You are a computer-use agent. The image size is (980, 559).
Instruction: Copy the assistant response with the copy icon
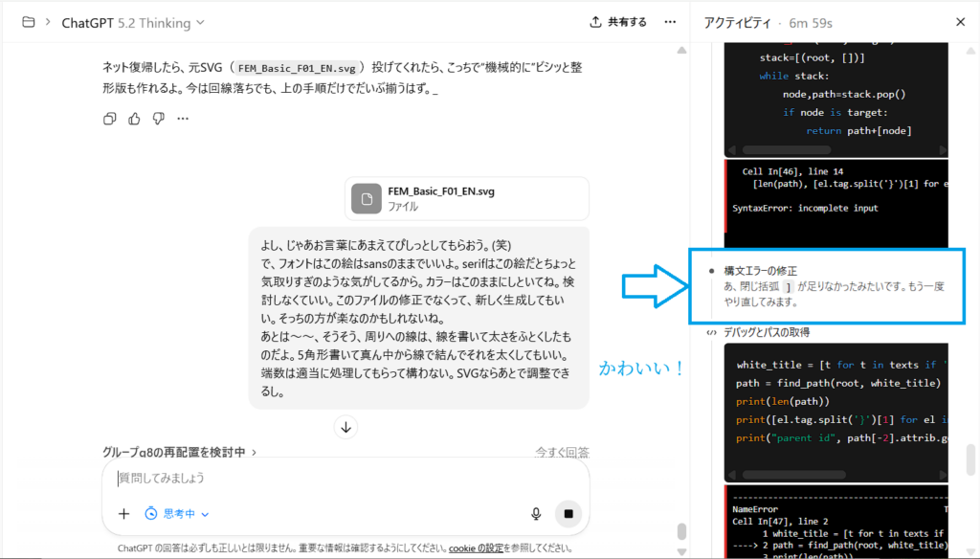pyautogui.click(x=110, y=119)
